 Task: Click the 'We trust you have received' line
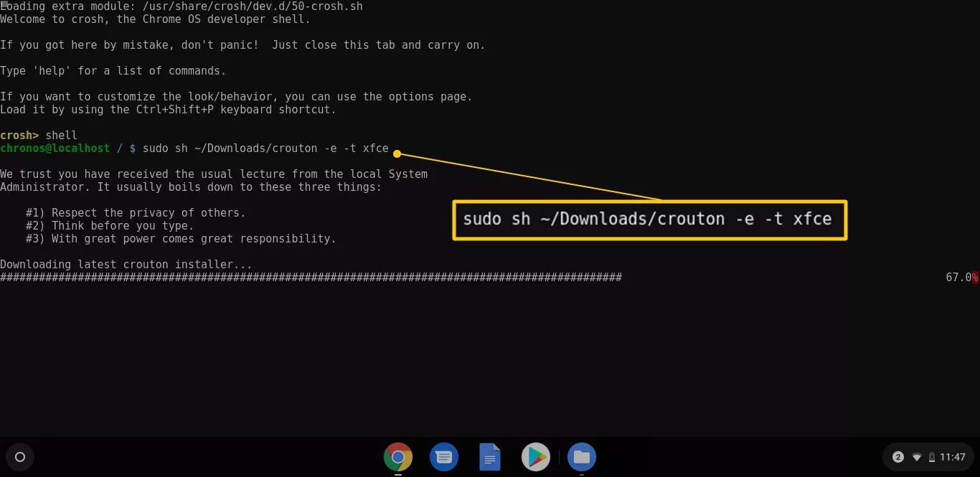(x=214, y=174)
